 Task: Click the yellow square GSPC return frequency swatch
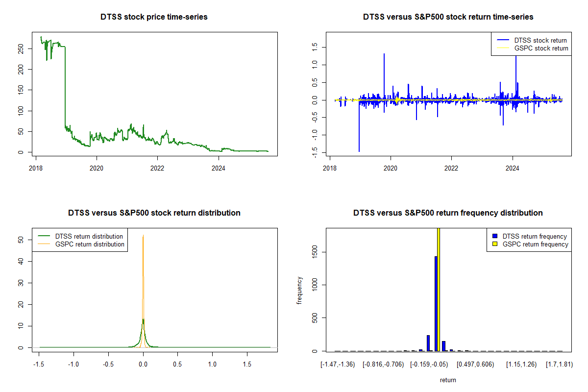(494, 244)
